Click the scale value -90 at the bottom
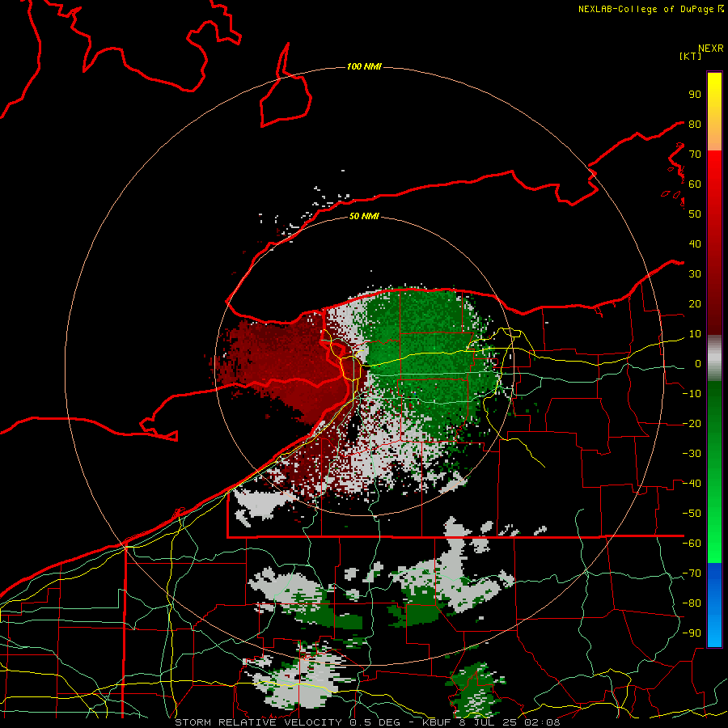This screenshot has width=728, height=728. pos(692,633)
